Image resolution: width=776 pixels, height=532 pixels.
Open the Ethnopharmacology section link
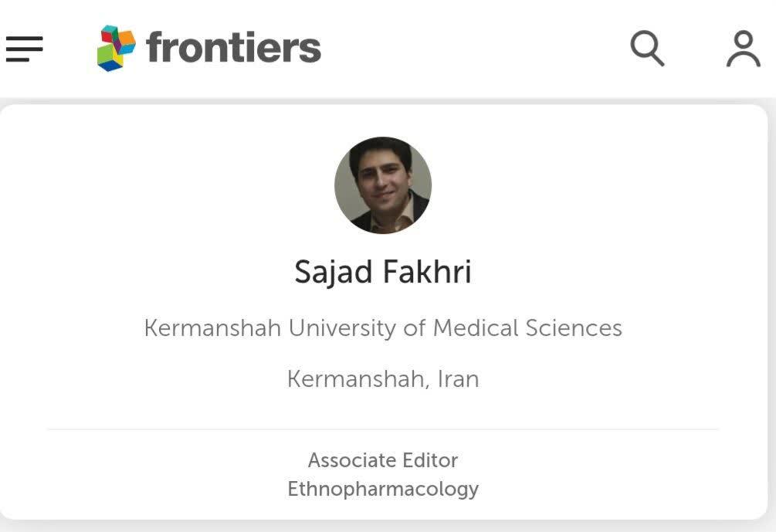point(383,489)
